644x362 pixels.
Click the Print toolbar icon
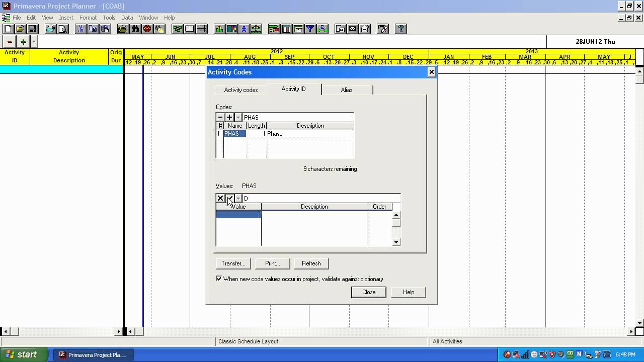(51, 29)
